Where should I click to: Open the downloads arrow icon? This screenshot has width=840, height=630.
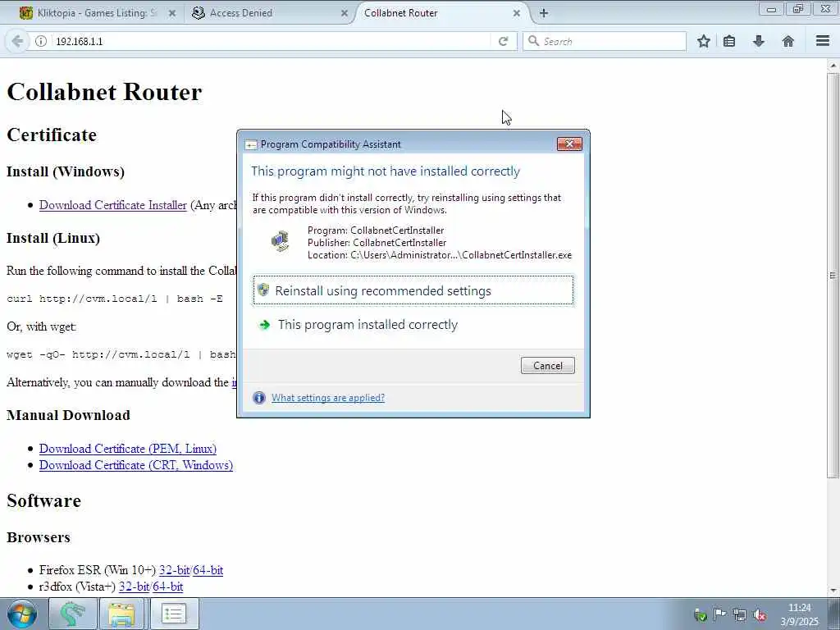click(x=759, y=41)
